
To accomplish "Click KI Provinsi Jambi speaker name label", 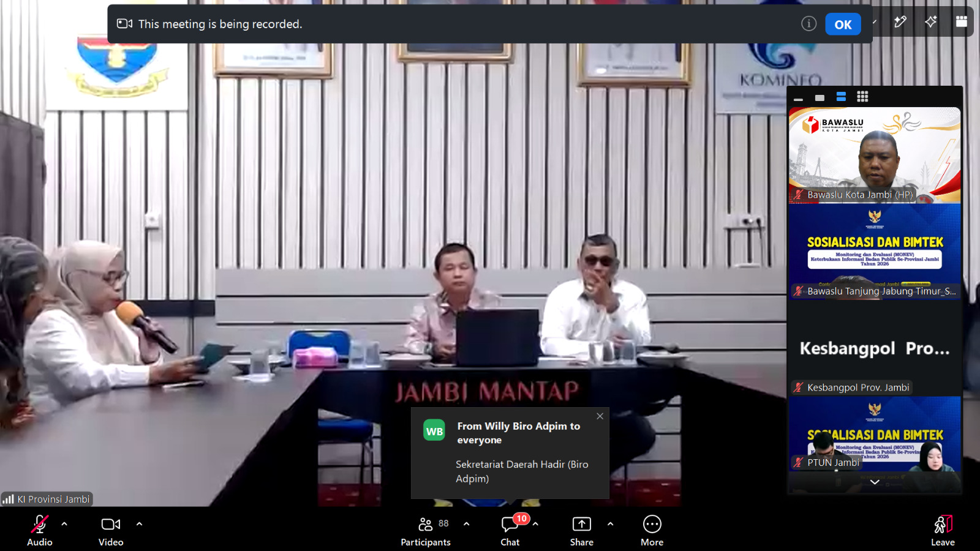I will tap(53, 499).
